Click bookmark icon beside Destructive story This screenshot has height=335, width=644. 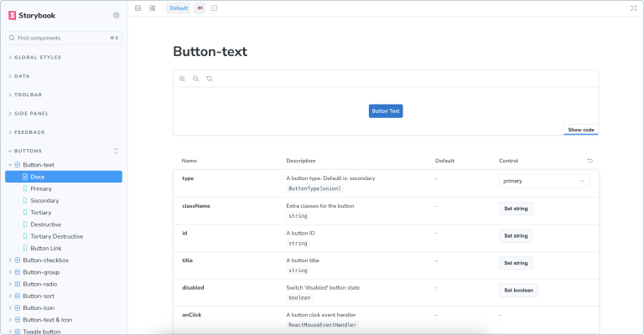pos(24,224)
